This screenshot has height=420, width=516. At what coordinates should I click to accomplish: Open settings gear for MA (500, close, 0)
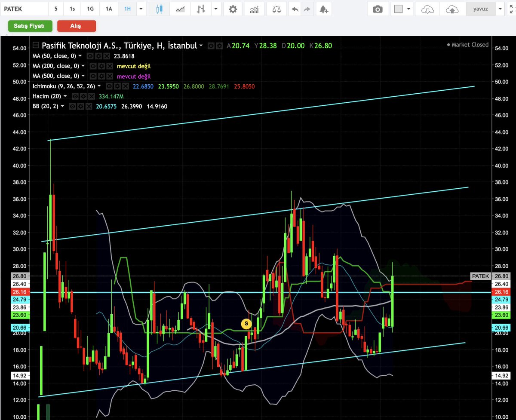pos(101,76)
